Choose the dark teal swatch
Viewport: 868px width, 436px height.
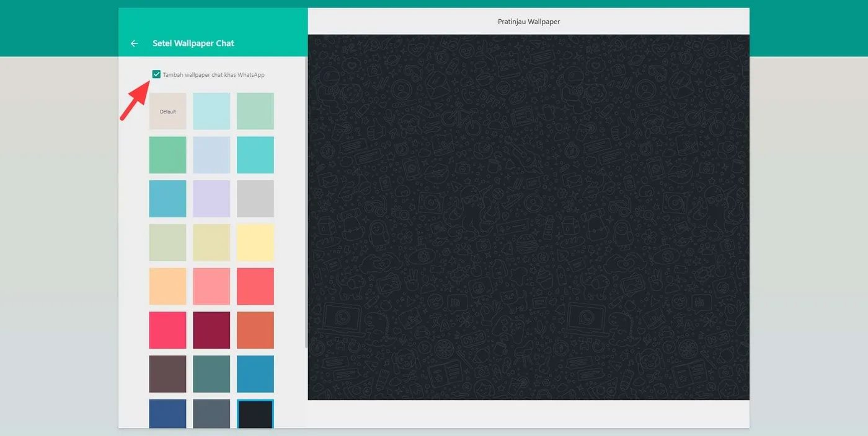pos(211,374)
